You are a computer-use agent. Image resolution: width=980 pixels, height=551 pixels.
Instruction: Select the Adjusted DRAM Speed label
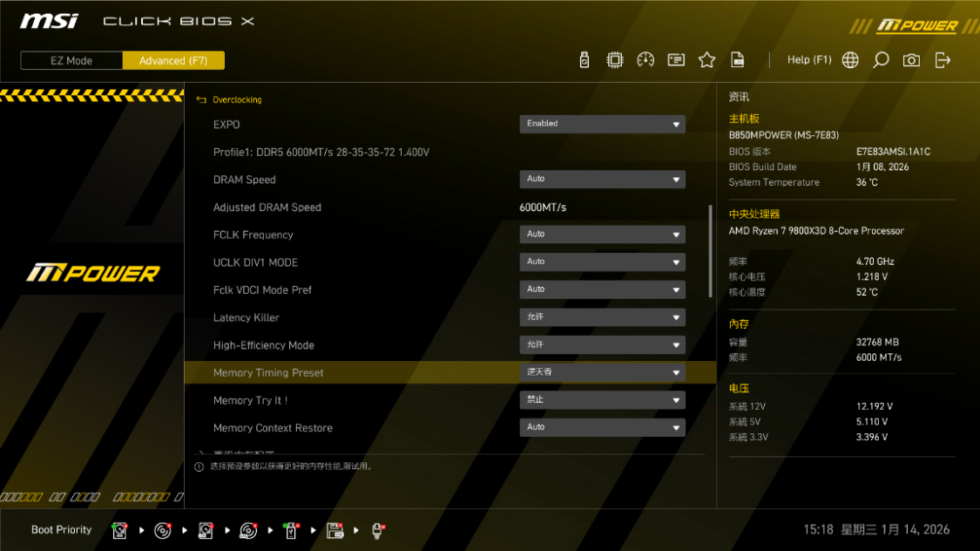(x=267, y=207)
